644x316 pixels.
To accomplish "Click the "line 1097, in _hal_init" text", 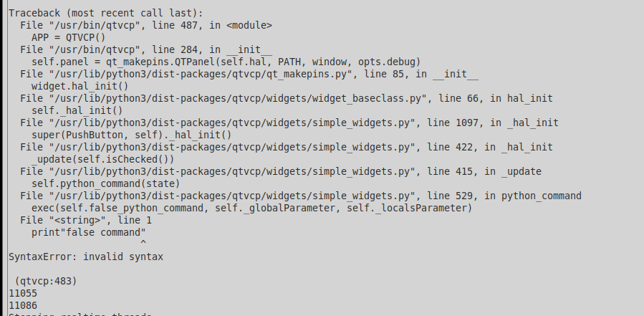I will [x=493, y=123].
